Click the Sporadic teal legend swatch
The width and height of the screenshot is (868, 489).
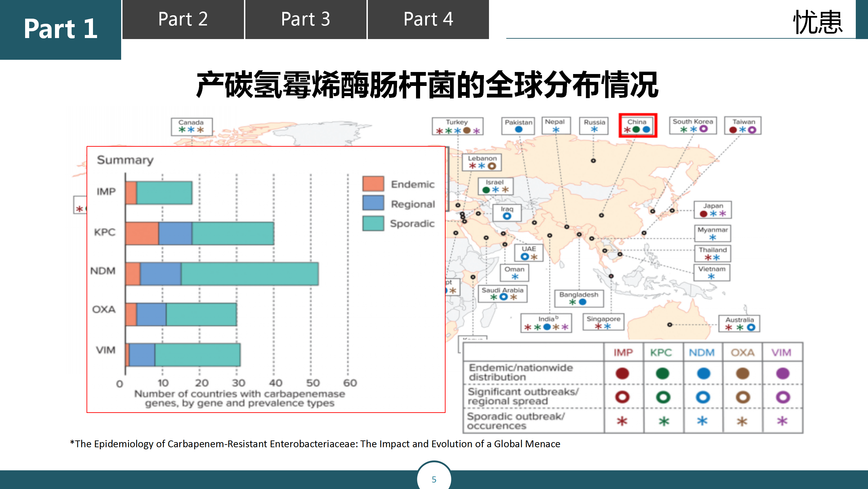coord(373,223)
